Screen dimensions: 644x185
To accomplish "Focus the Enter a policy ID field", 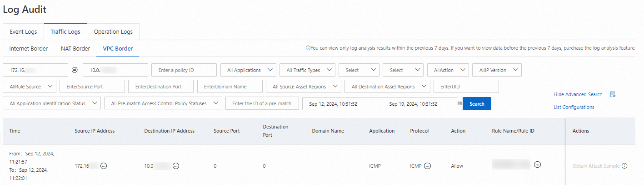I will tap(184, 70).
